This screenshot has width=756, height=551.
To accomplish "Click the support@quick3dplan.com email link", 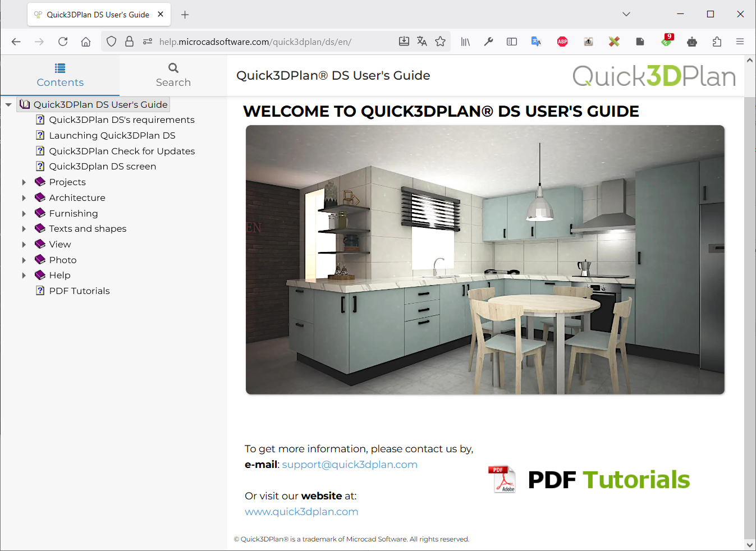I will click(x=349, y=465).
